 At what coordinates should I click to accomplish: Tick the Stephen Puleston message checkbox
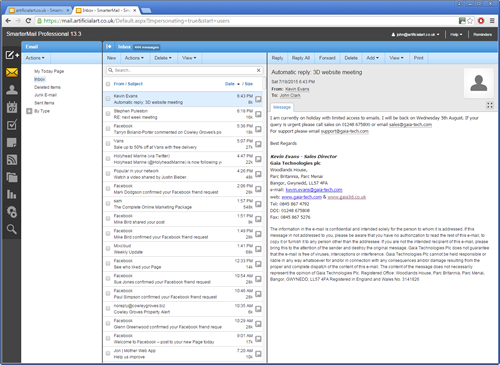108,114
